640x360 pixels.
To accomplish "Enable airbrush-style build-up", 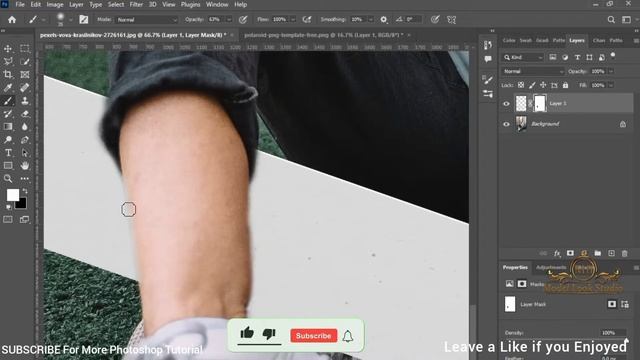I will pyautogui.click(x=307, y=20).
